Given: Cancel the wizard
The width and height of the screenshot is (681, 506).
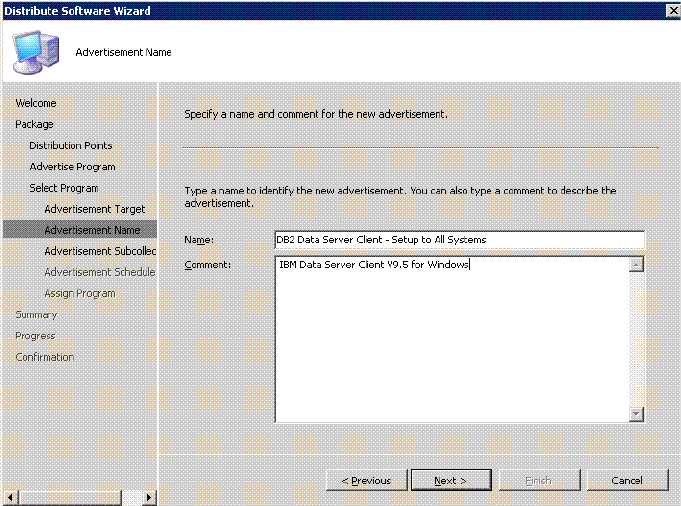Looking at the screenshot, I should 627,480.
